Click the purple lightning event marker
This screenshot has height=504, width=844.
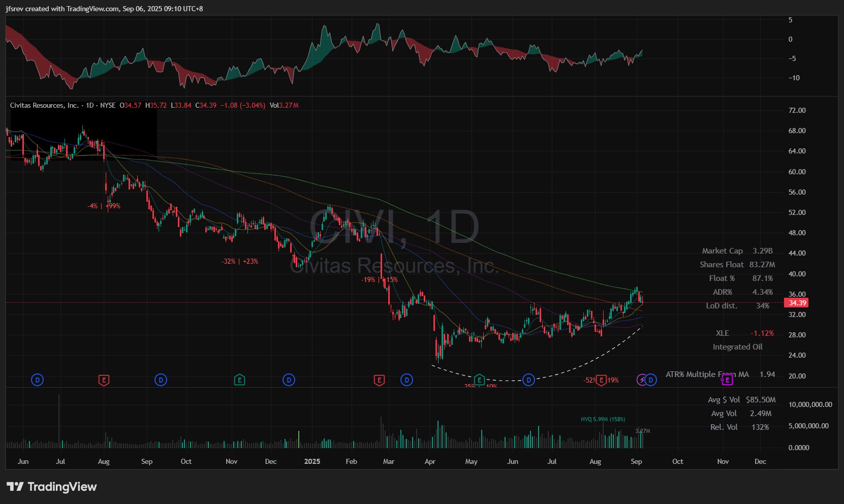pyautogui.click(x=642, y=380)
